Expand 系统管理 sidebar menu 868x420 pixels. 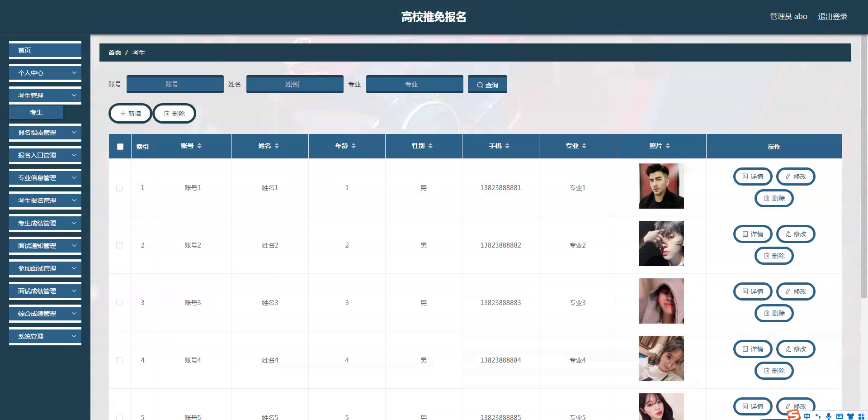click(45, 336)
